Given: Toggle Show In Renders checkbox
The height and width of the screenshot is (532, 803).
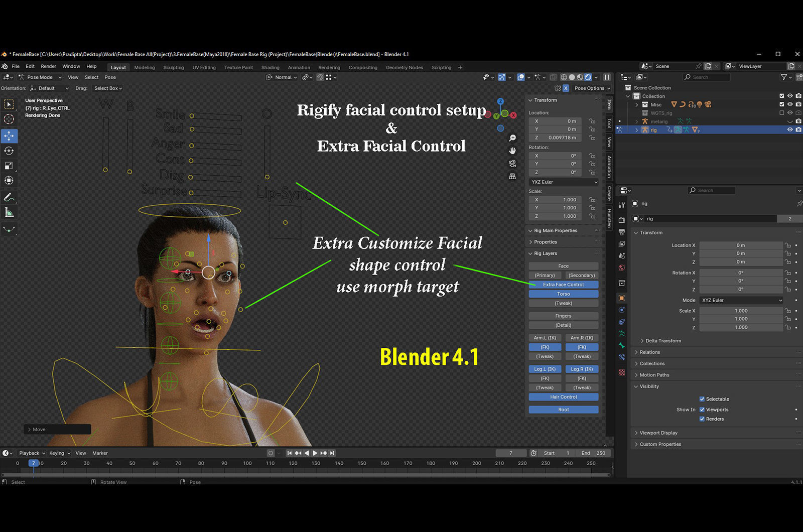Looking at the screenshot, I should coord(702,419).
